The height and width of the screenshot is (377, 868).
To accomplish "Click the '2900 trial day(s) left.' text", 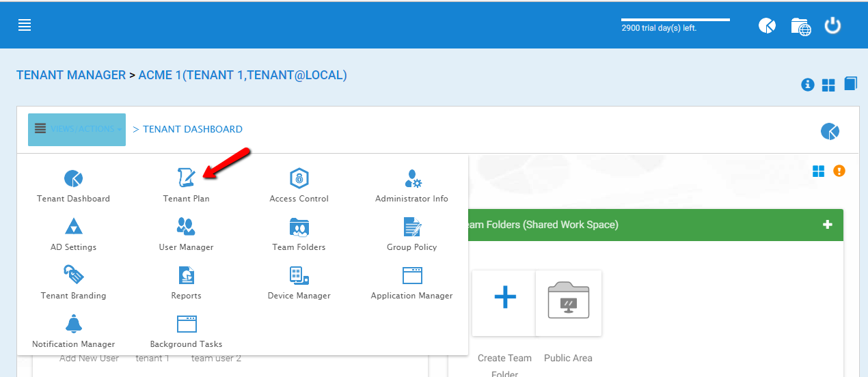I will 659,29.
